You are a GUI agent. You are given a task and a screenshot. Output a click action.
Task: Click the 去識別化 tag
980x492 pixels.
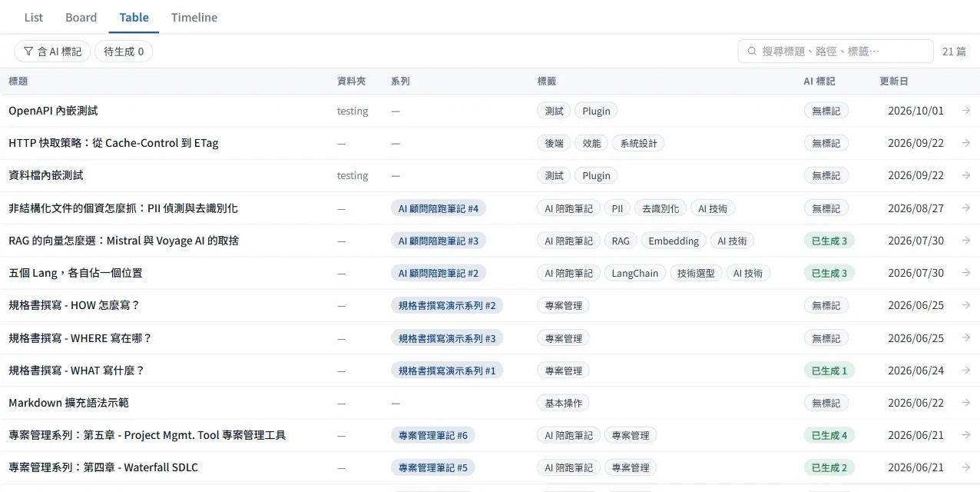[x=661, y=208]
